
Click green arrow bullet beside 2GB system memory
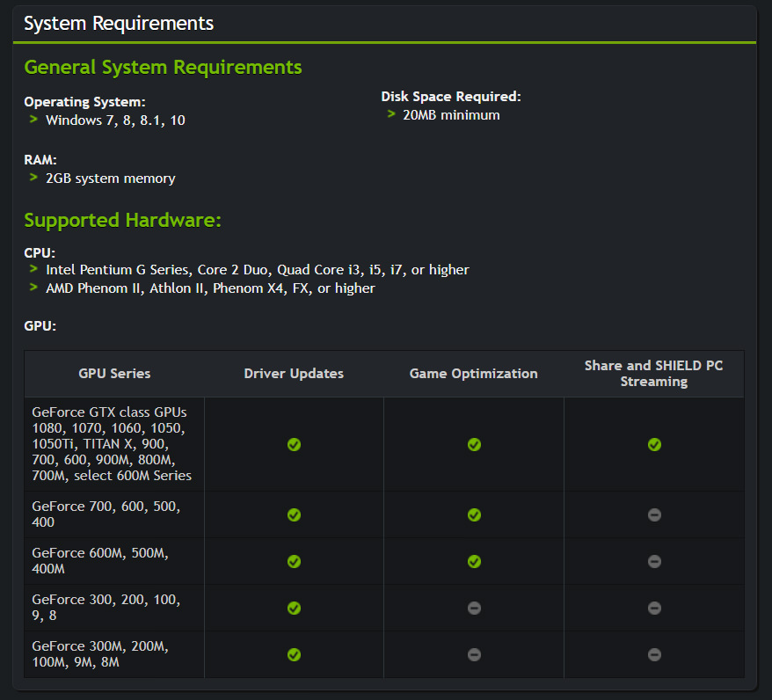tap(33, 178)
